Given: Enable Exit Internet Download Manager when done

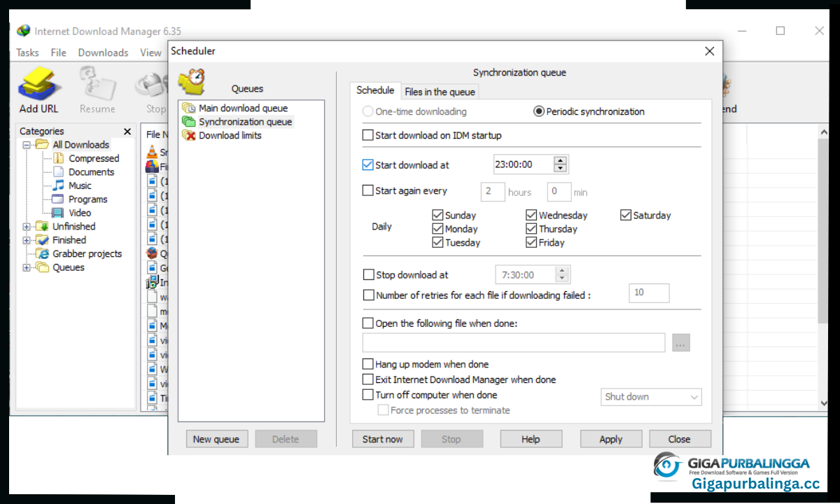Looking at the screenshot, I should click(x=368, y=379).
